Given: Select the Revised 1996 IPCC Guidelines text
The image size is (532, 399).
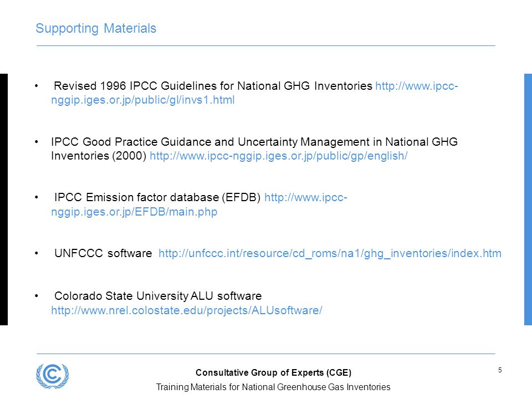Looking at the screenshot, I should click(213, 86).
